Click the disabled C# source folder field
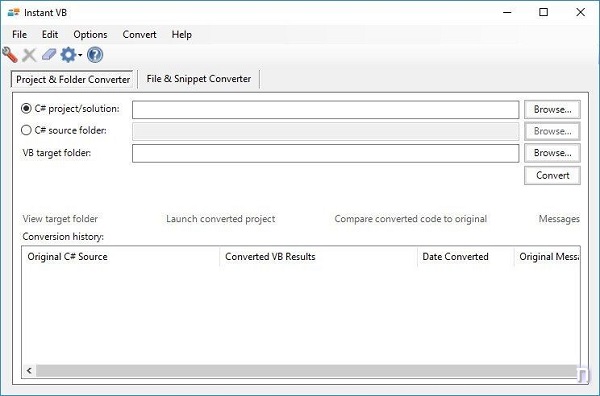 tap(326, 132)
